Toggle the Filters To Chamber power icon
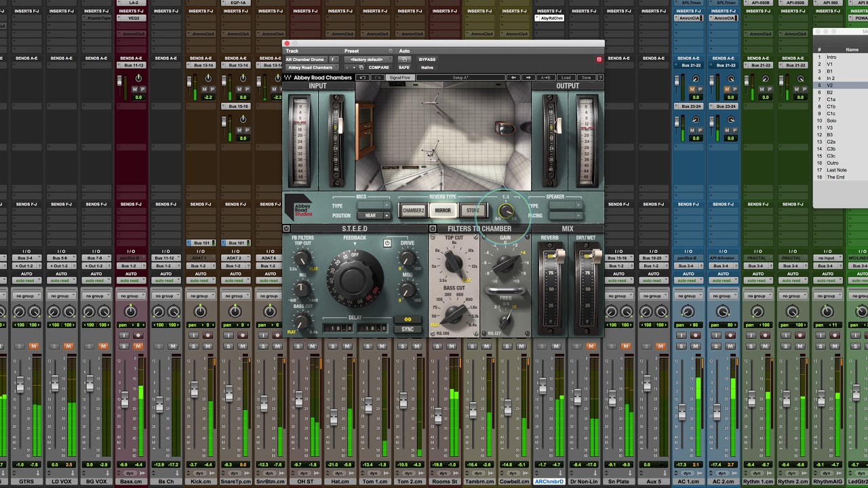Image resolution: width=868 pixels, height=488 pixels. point(433,229)
